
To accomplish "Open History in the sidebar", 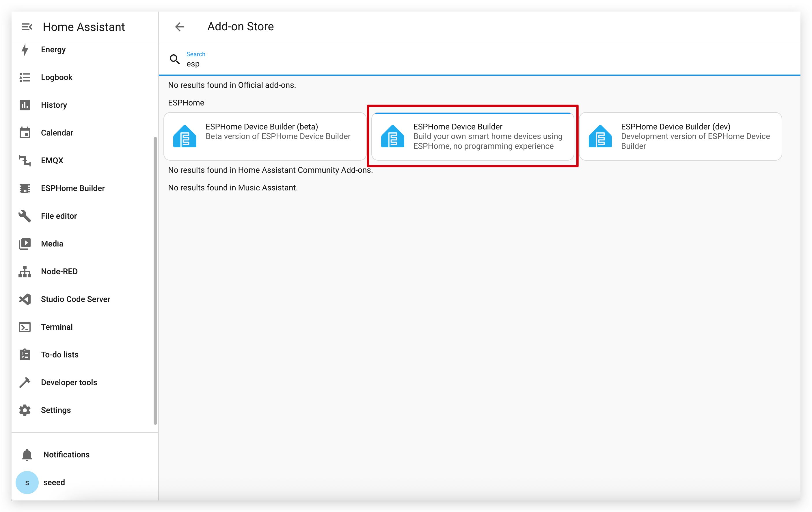I will pyautogui.click(x=84, y=105).
